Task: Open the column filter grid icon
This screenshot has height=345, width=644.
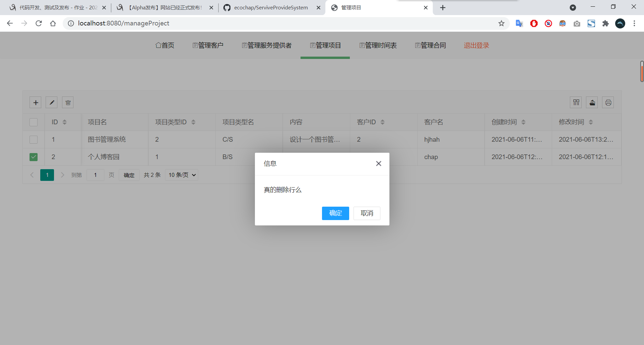Action: click(x=576, y=102)
